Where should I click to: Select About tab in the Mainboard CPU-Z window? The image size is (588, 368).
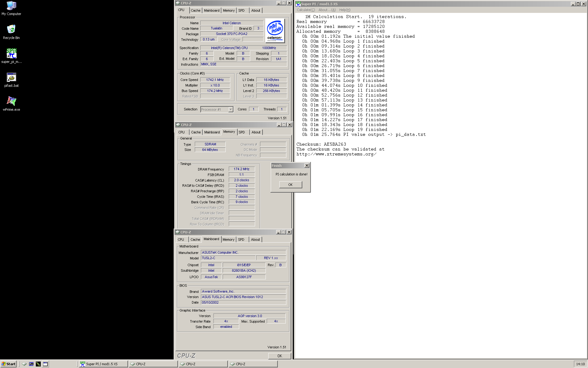tap(255, 240)
